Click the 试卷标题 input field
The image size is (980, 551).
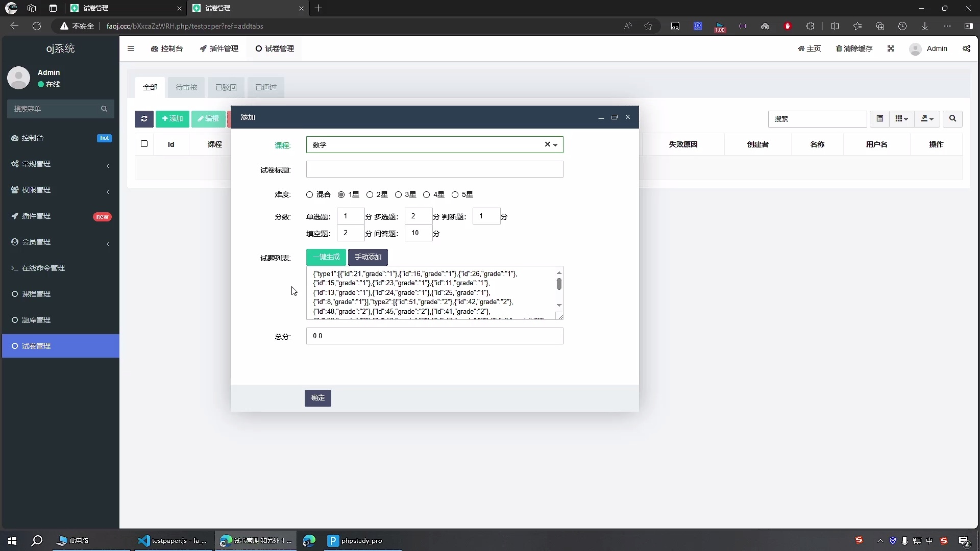434,169
